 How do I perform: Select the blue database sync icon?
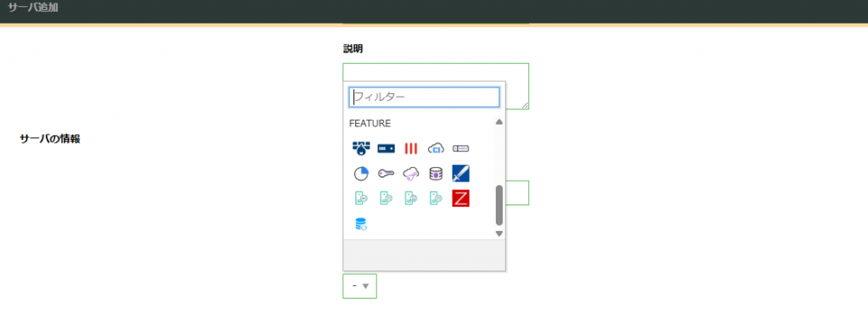[361, 223]
